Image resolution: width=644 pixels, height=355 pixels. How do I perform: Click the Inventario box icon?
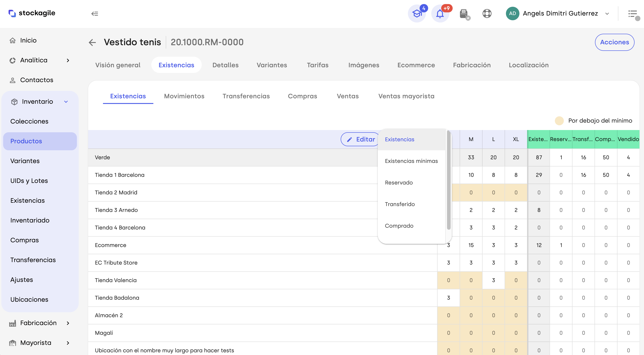tap(14, 101)
